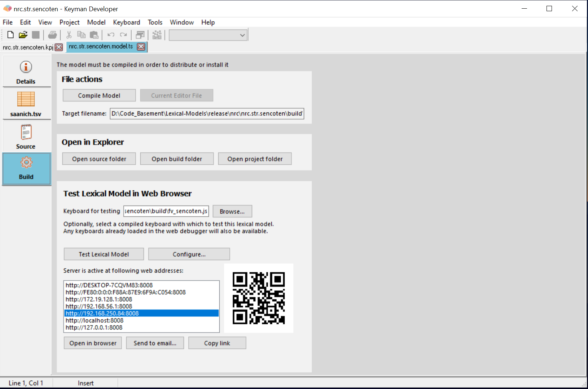Screen dimensions: 588x389
Task: Click Open project folder button
Action: click(x=255, y=159)
